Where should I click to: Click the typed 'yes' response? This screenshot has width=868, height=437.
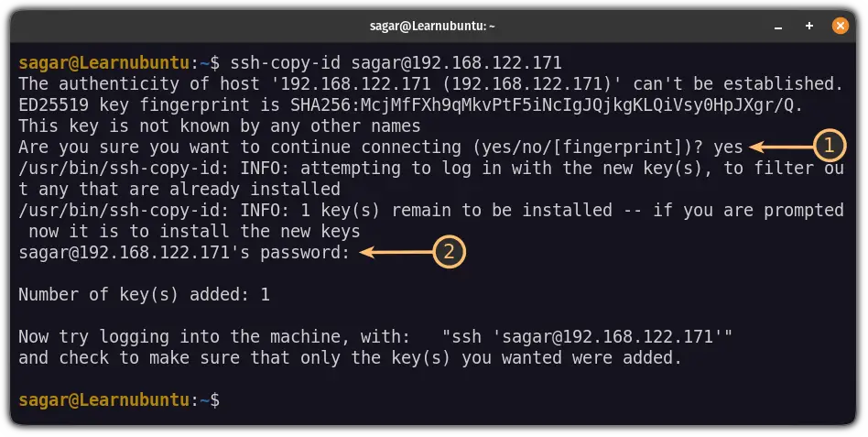pyautogui.click(x=728, y=147)
